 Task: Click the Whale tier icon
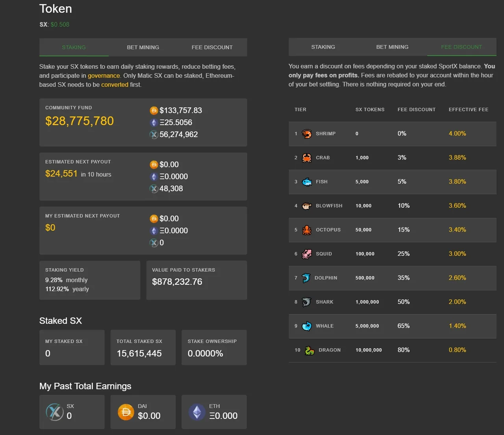[x=307, y=326]
